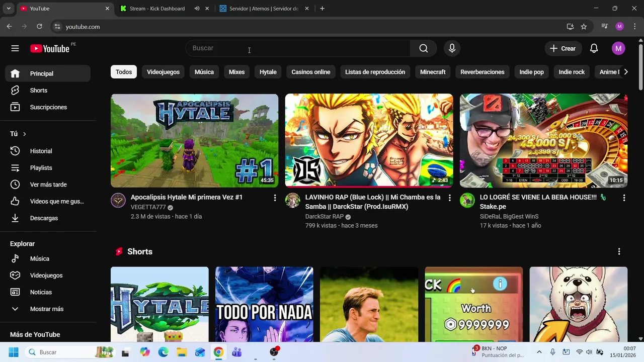Screen dimensions: 644x362
Task: Bookmark this page with star
Action: pos(584,27)
